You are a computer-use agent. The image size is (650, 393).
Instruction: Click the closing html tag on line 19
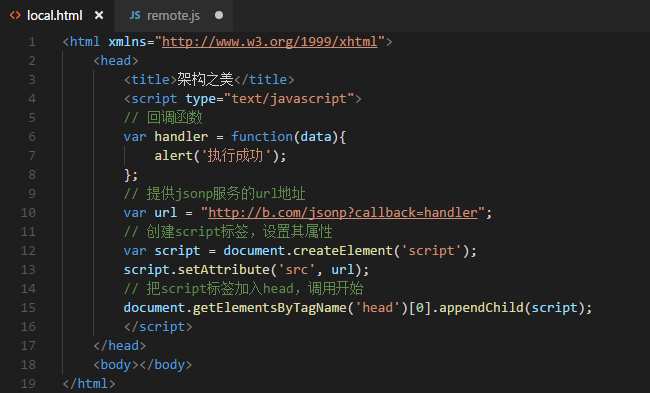point(89,383)
